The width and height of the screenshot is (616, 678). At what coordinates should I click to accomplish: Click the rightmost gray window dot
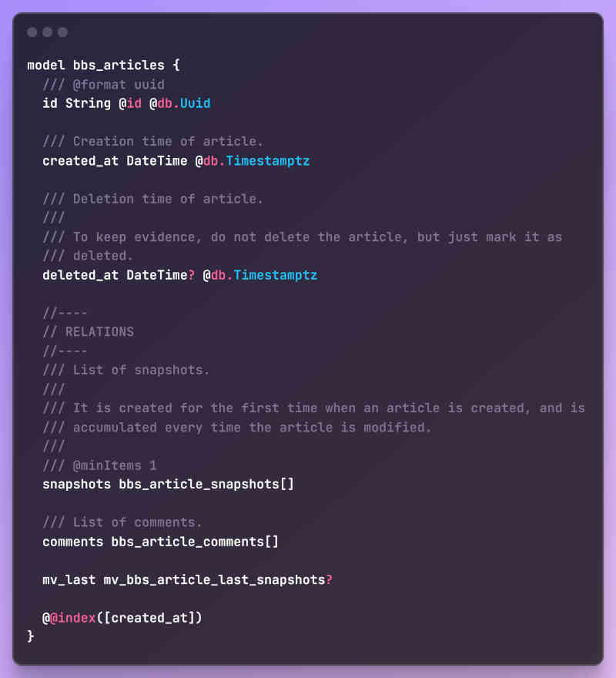(62, 32)
